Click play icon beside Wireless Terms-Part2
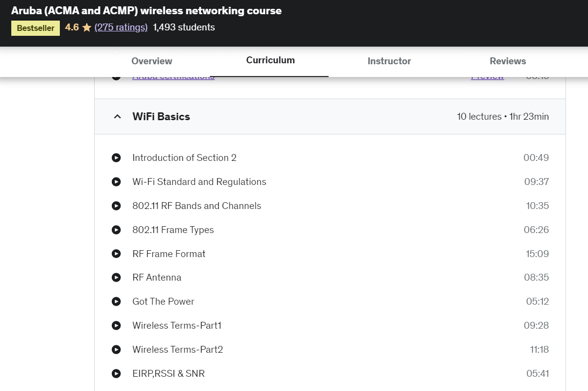588x391 pixels. (x=116, y=349)
